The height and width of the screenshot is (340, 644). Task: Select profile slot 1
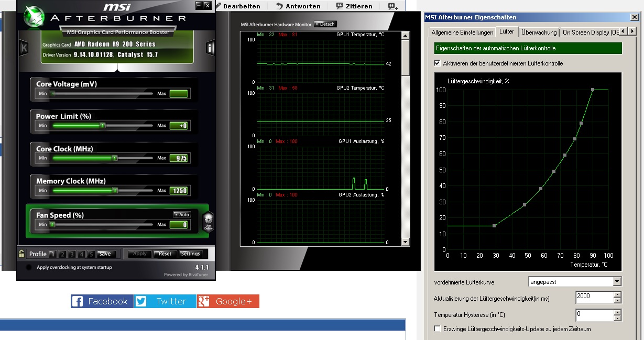tap(52, 254)
